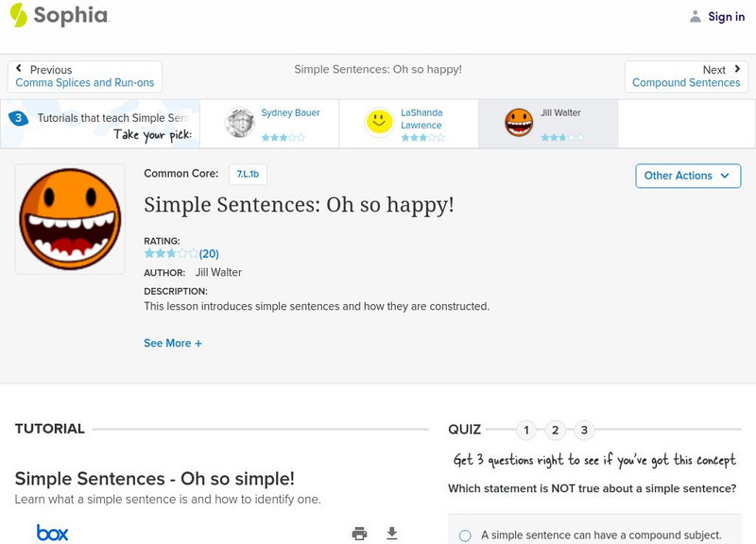Click Sydney Bauer's avatar picture
This screenshot has width=756, height=544.
(x=240, y=123)
